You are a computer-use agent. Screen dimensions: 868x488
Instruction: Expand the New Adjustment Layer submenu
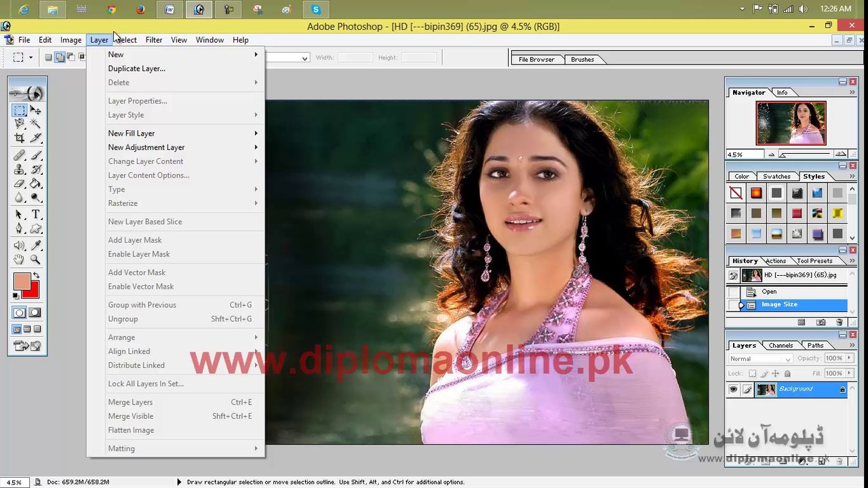[x=183, y=147]
